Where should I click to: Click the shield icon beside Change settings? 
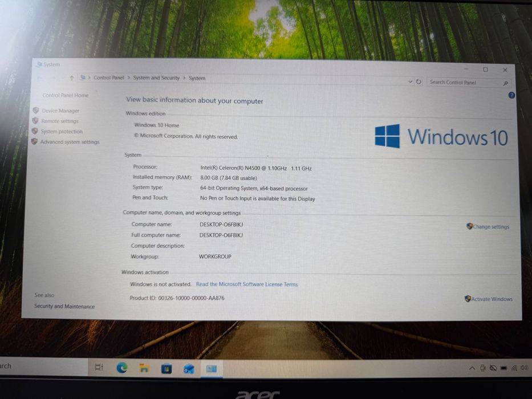[470, 226]
